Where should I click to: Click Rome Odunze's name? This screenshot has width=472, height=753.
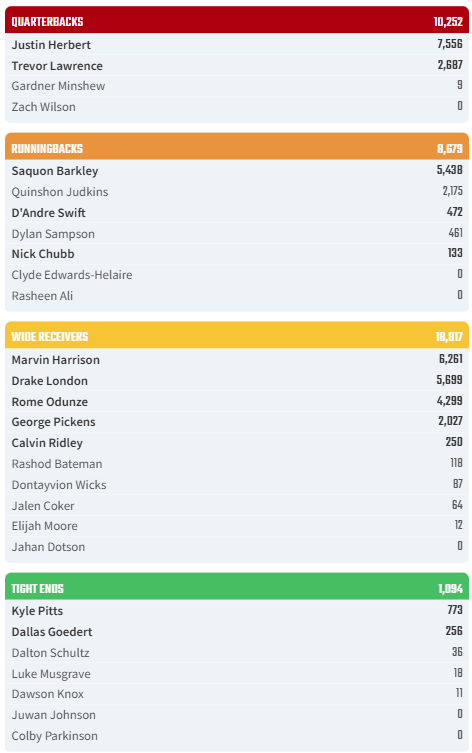(49, 401)
